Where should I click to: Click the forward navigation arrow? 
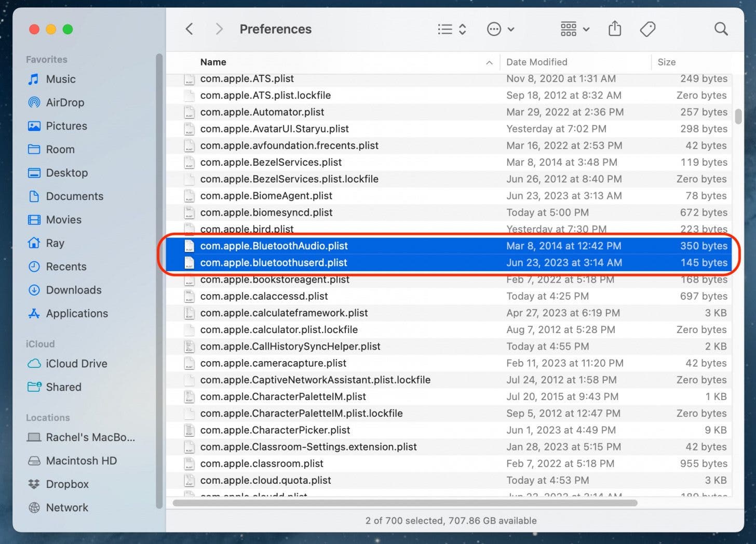219,29
